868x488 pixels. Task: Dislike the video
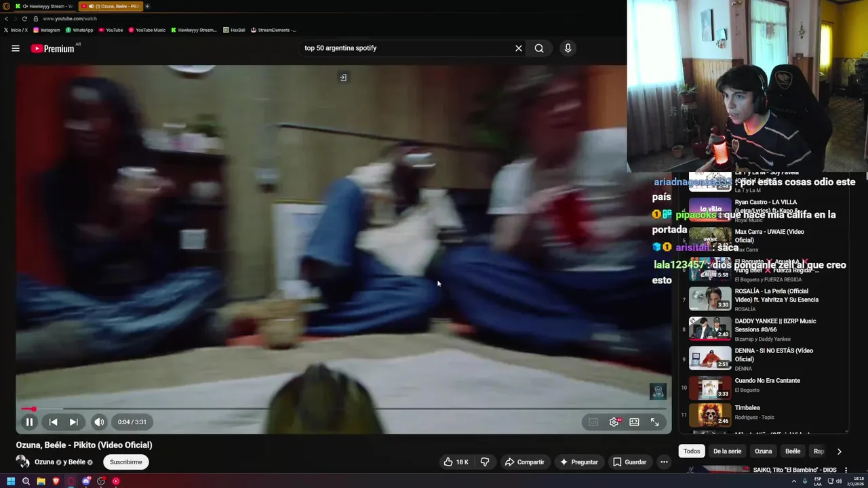(x=485, y=462)
